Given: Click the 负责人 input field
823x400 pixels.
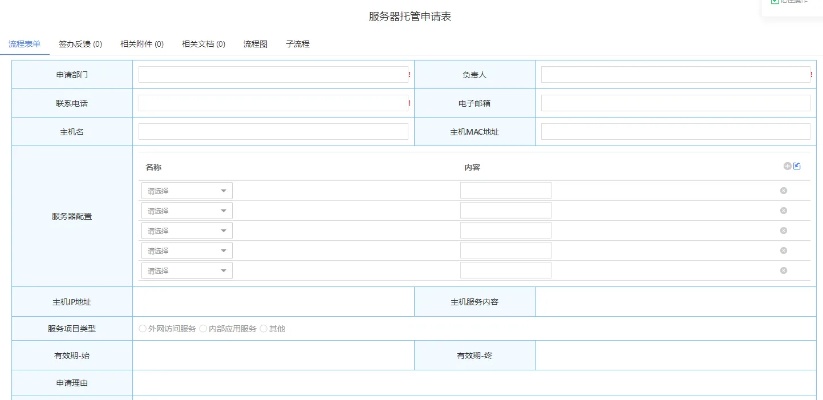Looking at the screenshot, I should 676,75.
